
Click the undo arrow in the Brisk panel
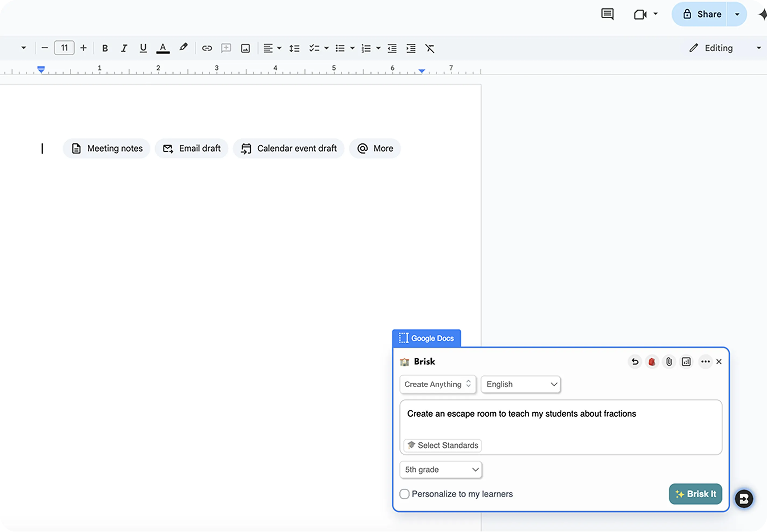(x=635, y=362)
